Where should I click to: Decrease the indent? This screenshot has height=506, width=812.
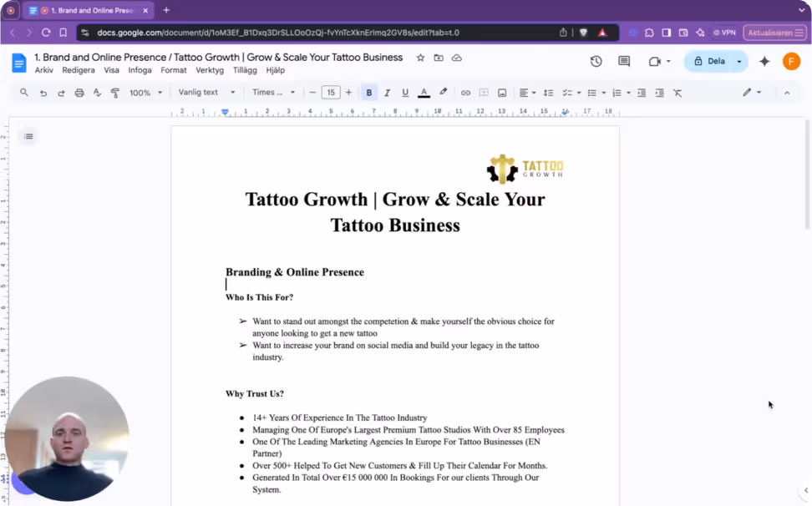(x=642, y=94)
